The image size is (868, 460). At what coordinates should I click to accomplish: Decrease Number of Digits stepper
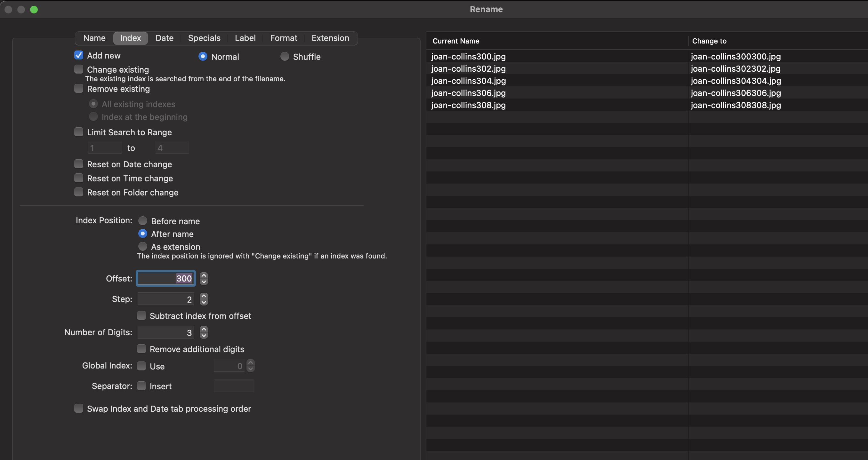click(x=204, y=335)
